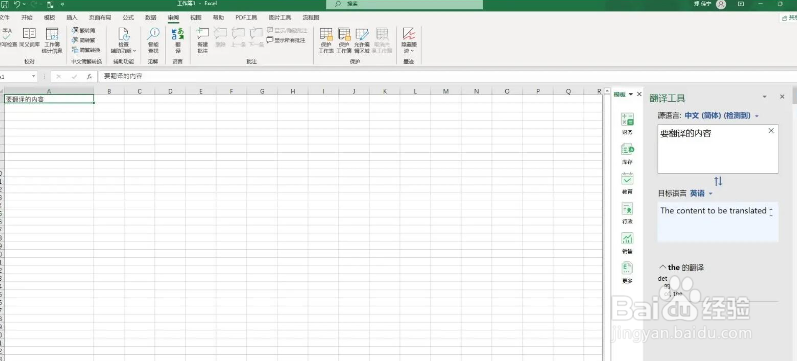Click the Save icon in title bar
Image resolution: width=797 pixels, height=361 pixels.
[x=4, y=4]
